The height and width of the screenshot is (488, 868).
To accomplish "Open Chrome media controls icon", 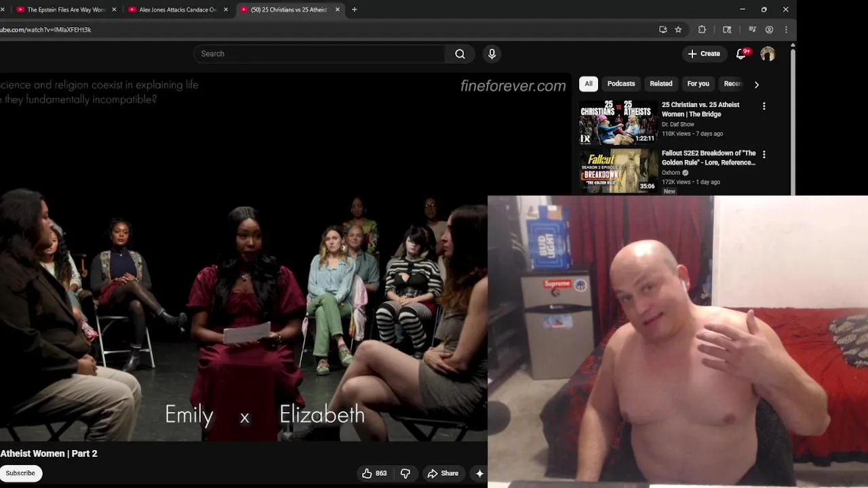I will 752,30.
